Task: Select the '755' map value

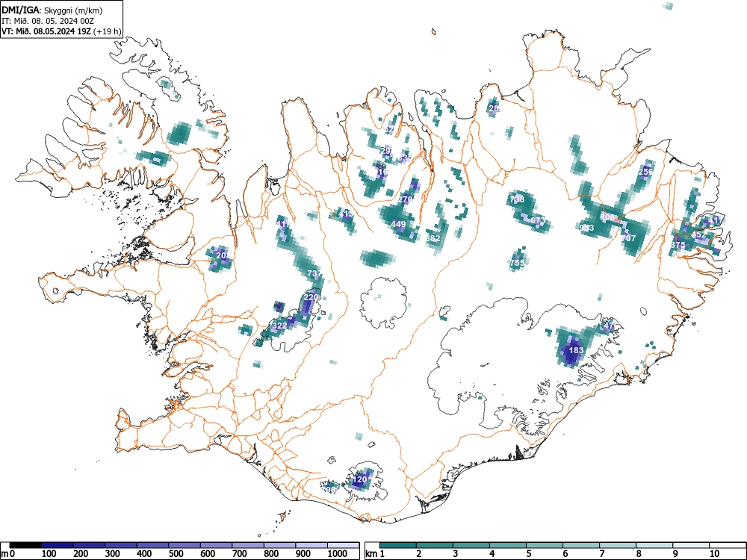Action: click(517, 263)
